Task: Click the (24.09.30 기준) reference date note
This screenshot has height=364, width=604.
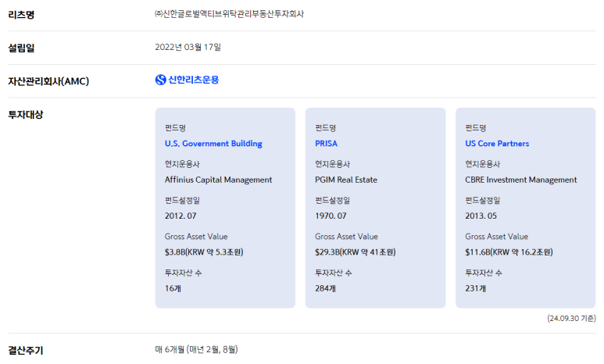Action: [572, 319]
